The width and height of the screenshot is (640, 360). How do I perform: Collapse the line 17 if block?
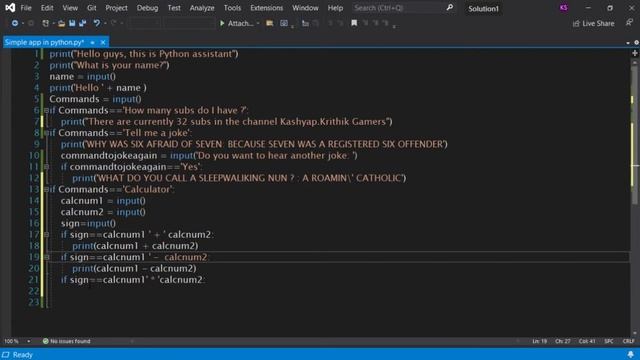[46, 234]
